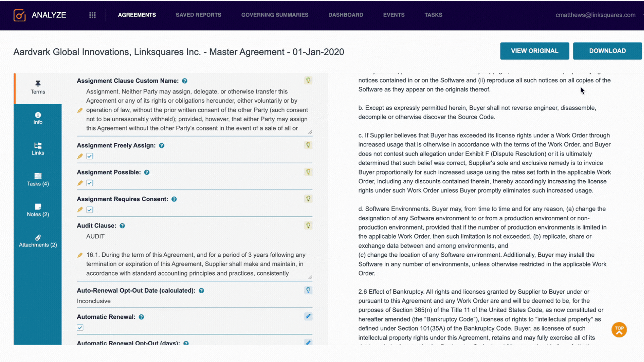Click the Download button
644x362 pixels.
[x=607, y=51]
